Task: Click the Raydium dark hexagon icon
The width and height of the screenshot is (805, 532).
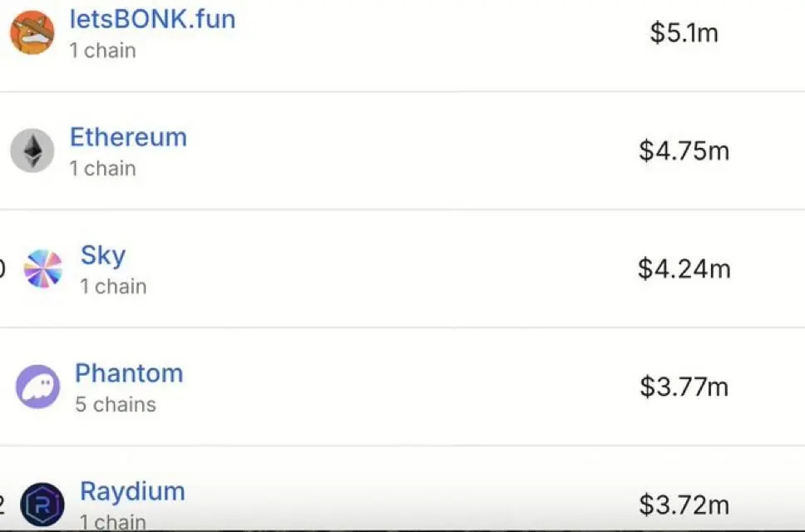Action: [42, 505]
